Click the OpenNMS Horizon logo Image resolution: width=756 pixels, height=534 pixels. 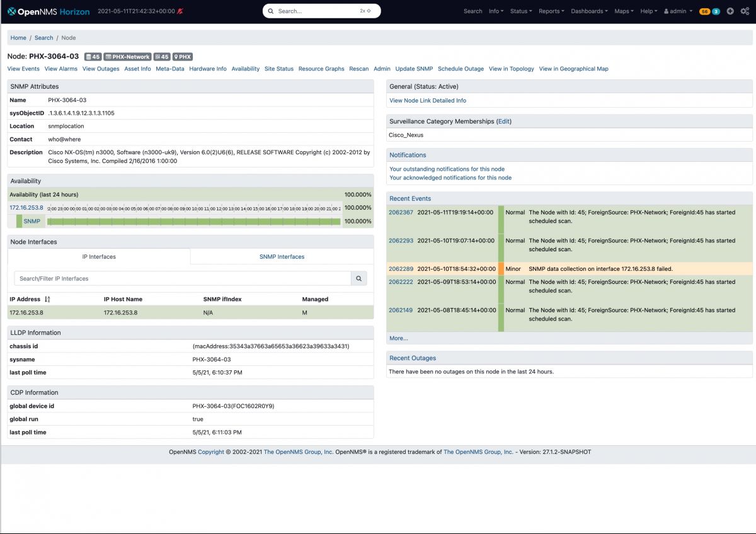(x=47, y=11)
